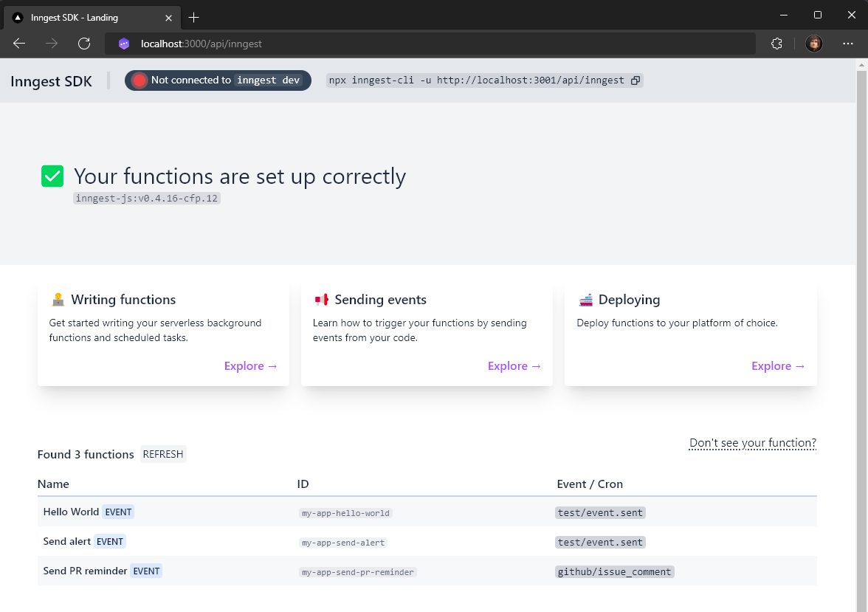Screen dimensions: 868x612
Task: Click the Found 3 functions heading
Action: click(86, 455)
